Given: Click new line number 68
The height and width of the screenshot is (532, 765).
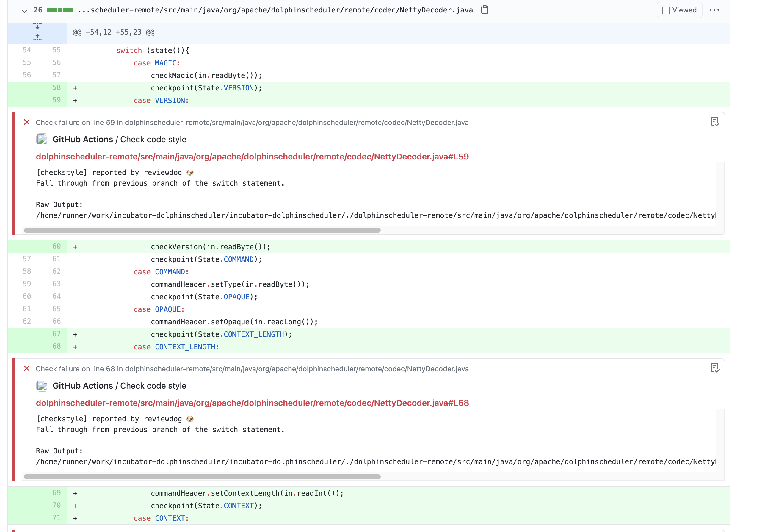Looking at the screenshot, I should pyautogui.click(x=56, y=346).
